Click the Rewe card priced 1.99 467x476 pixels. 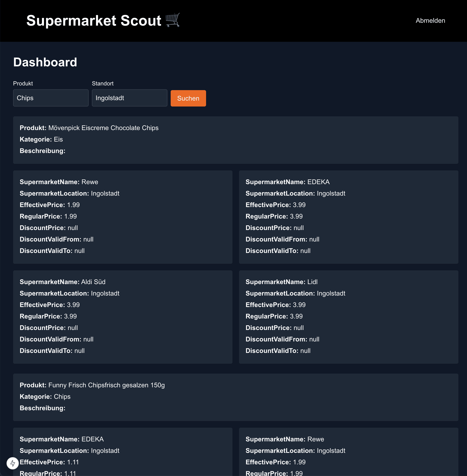click(123, 217)
